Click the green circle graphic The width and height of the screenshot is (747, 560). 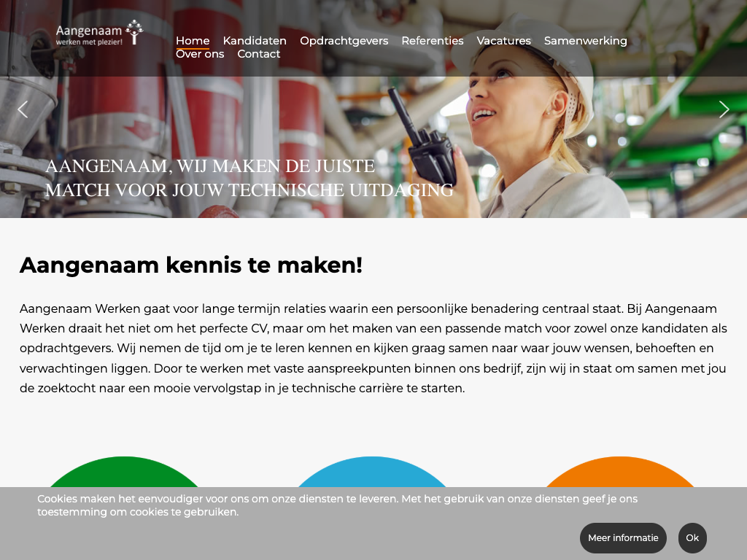124,472
